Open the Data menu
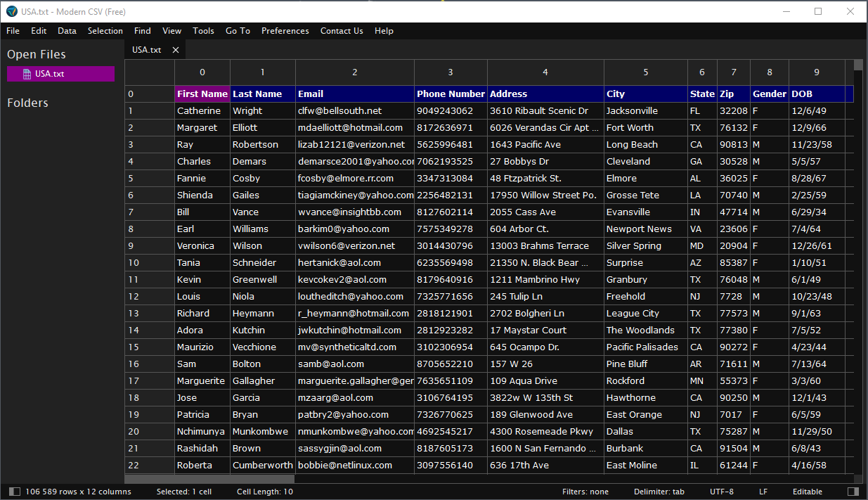The image size is (868, 500). (67, 31)
